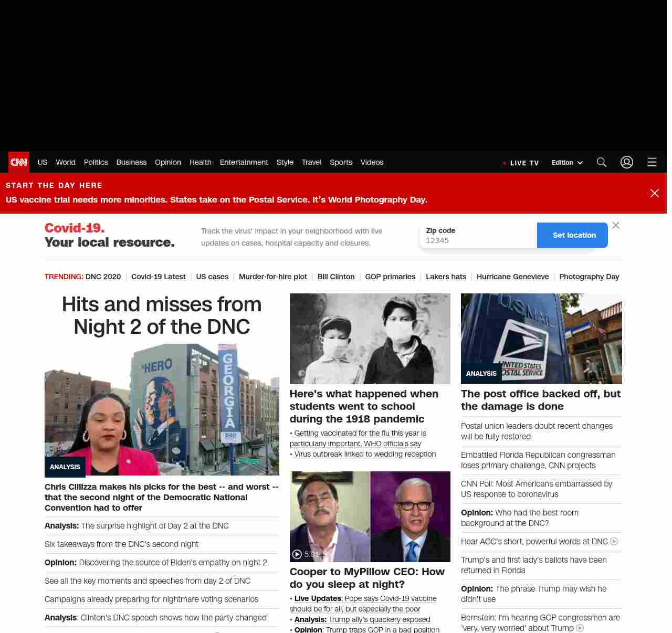Click the CNN logo icon
672x633 pixels.
[x=19, y=162]
